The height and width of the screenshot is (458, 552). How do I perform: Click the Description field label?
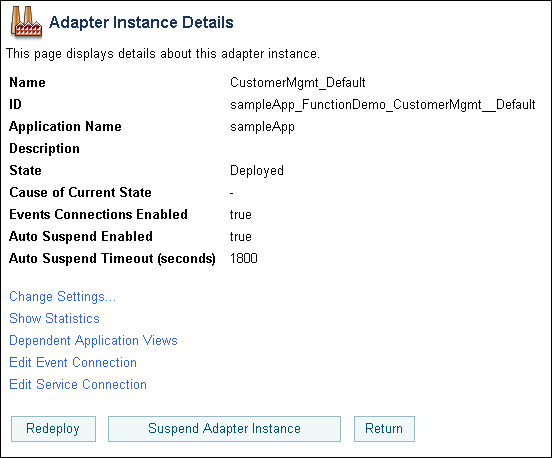tap(44, 149)
